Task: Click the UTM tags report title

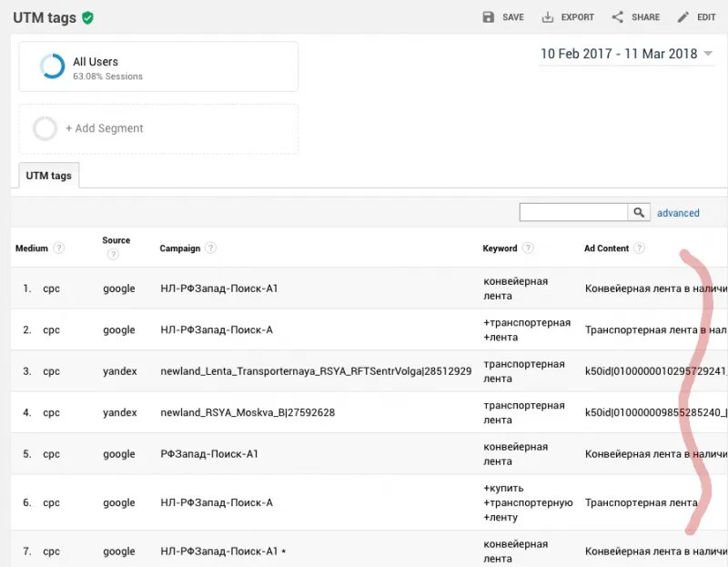Action: [x=45, y=17]
